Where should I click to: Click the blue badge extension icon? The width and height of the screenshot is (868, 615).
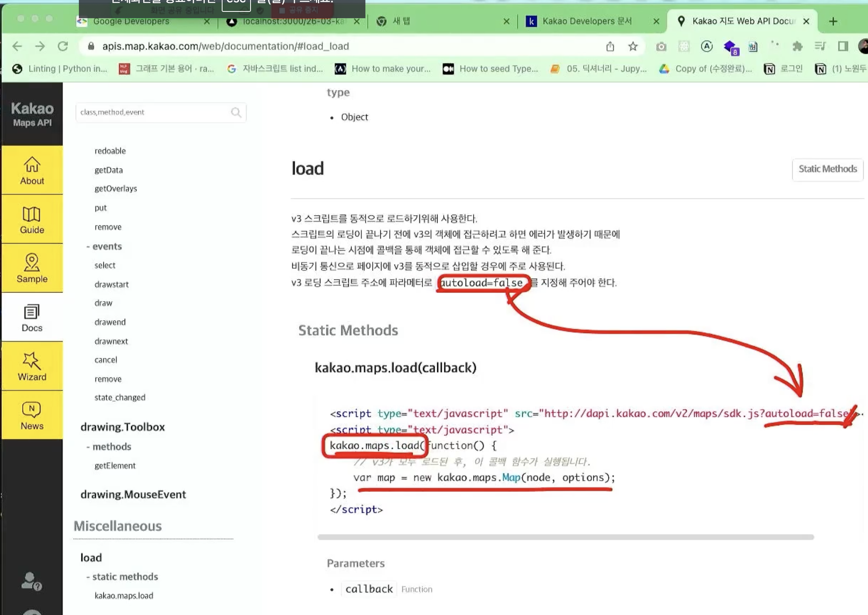[x=731, y=47]
